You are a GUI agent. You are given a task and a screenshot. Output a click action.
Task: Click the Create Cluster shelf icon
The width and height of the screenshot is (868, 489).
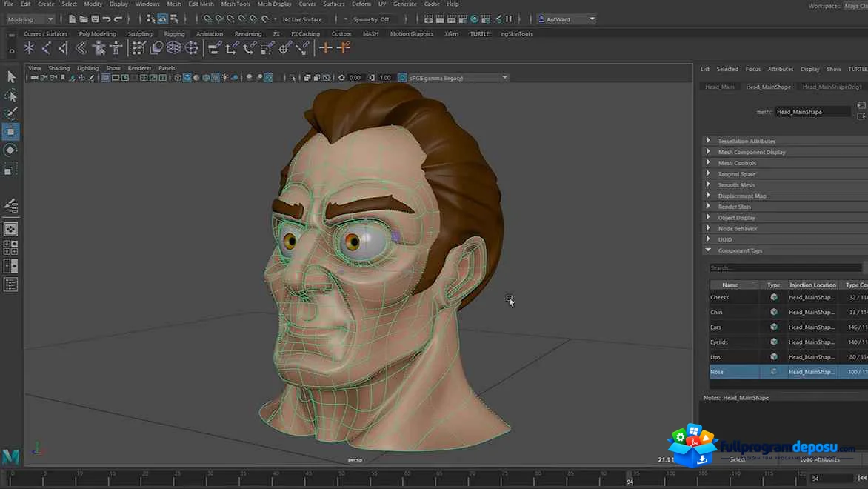click(x=192, y=48)
